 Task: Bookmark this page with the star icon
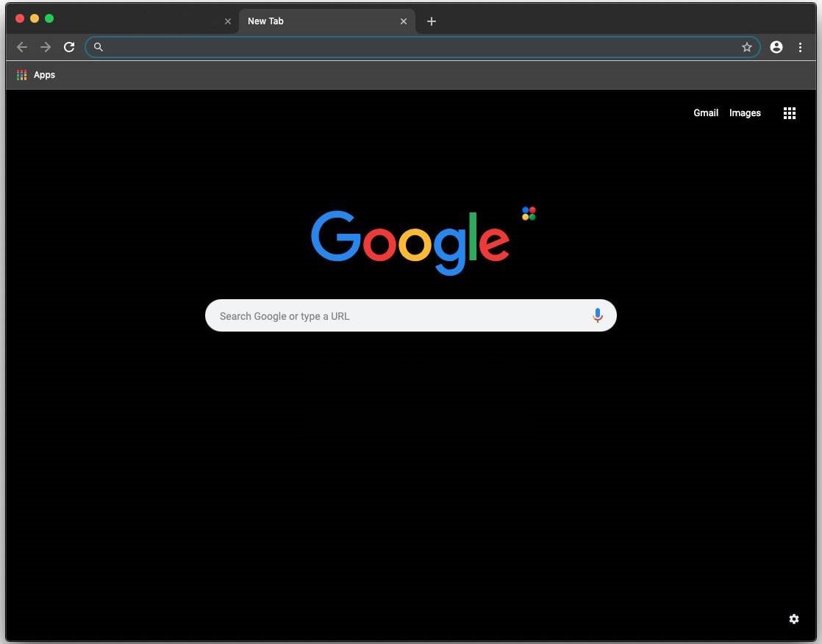pos(746,47)
